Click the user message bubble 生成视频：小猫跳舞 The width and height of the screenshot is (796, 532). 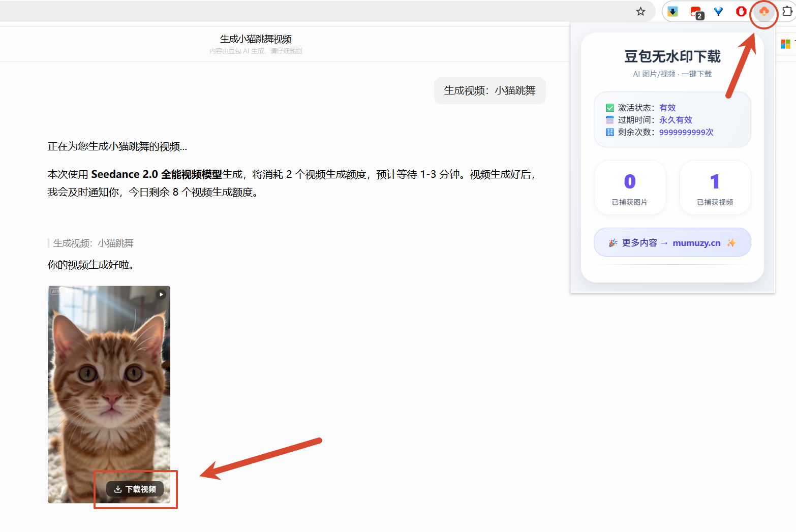tap(489, 90)
